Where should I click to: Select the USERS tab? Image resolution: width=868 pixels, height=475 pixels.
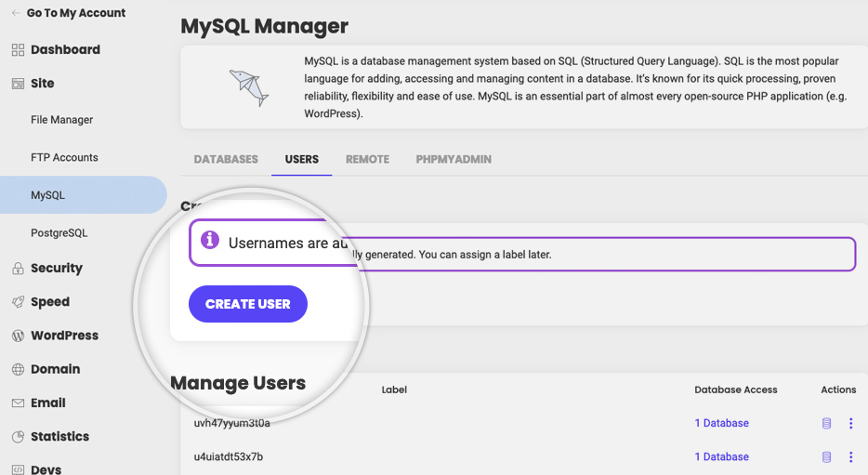tap(302, 160)
